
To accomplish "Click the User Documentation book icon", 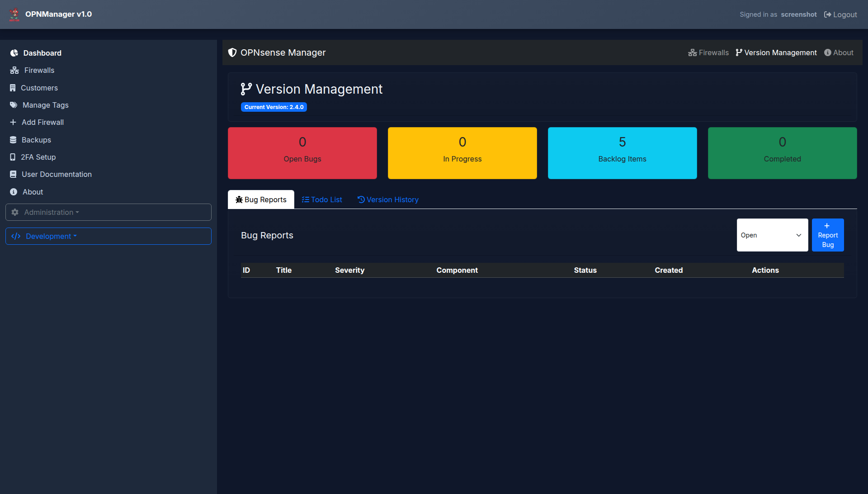I will (13, 174).
